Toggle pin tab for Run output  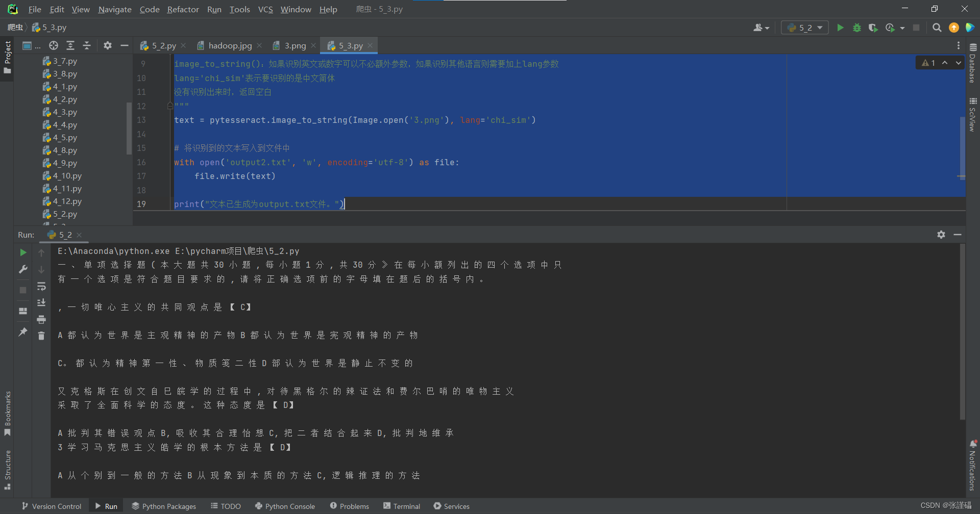point(22,331)
